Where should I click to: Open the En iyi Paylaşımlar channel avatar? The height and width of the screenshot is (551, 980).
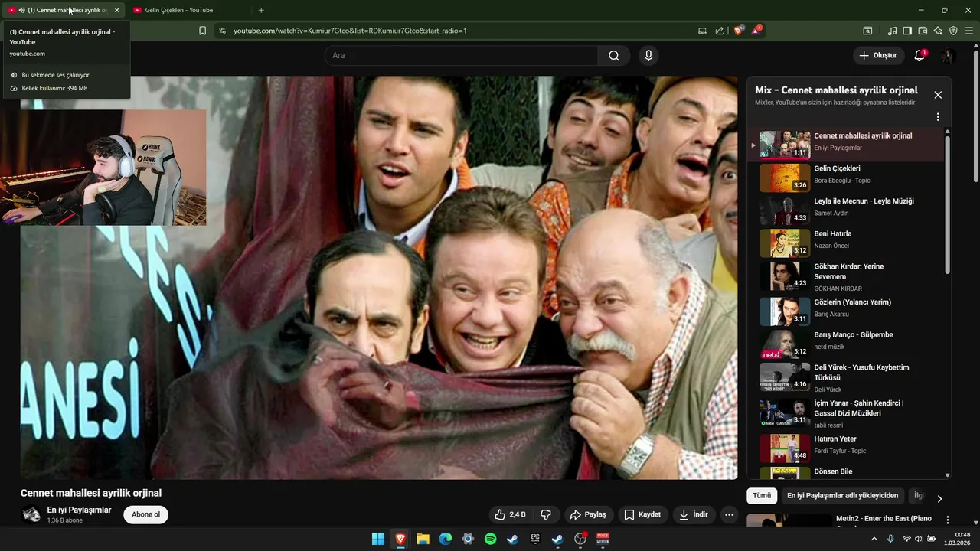[x=31, y=514]
